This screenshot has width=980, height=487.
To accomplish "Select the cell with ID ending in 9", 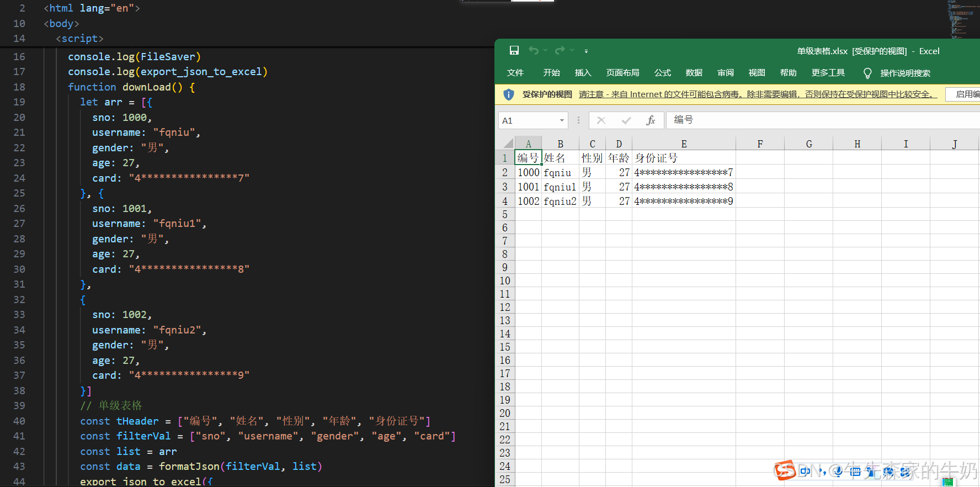I will pyautogui.click(x=684, y=201).
